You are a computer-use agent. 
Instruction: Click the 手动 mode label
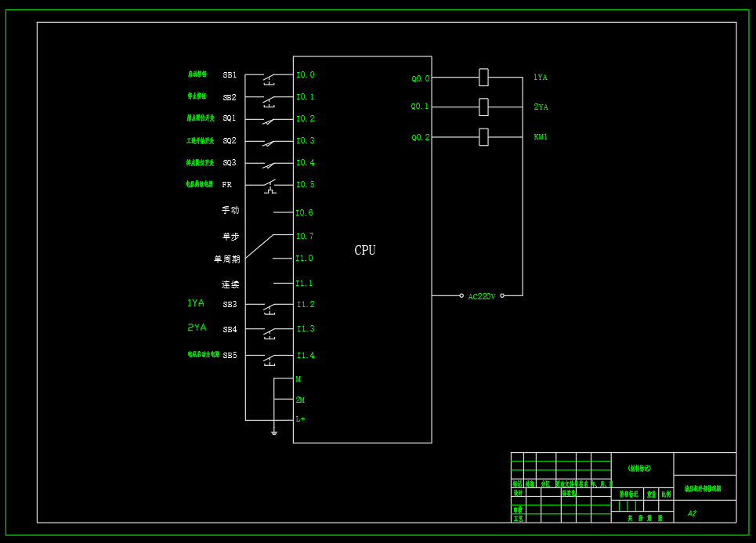point(230,210)
